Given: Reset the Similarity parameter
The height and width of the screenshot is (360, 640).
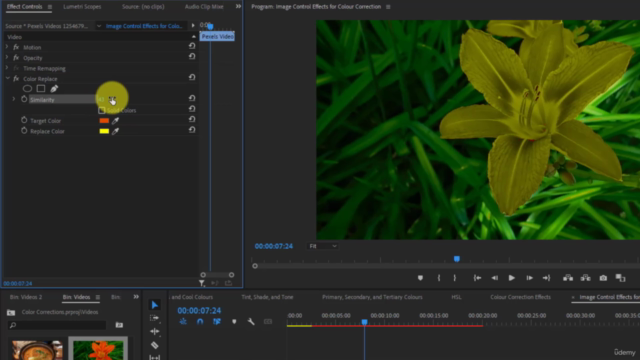Looking at the screenshot, I should point(192,98).
